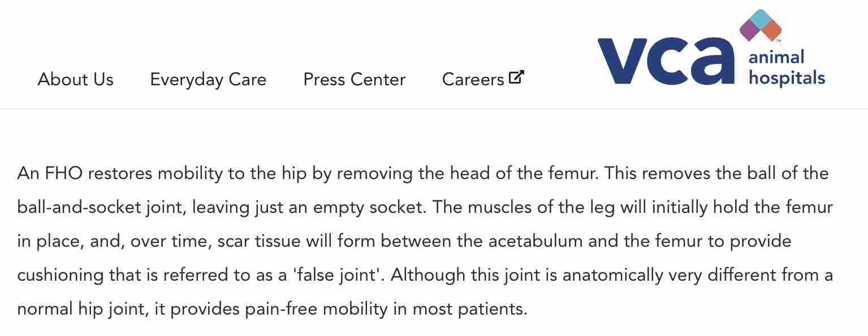Click the external link icon beside Careers
Viewport: 868px width, 336px height.
point(516,77)
